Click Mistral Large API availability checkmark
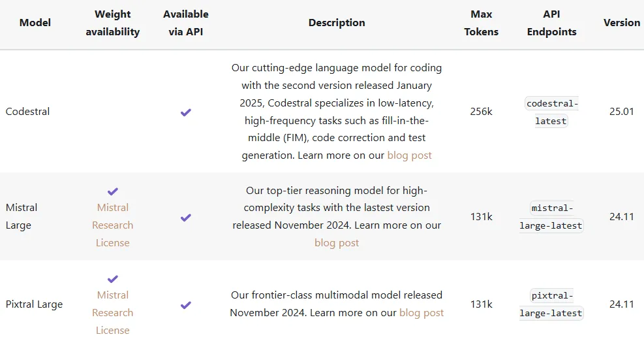Image resolution: width=644 pixels, height=341 pixels. (x=186, y=218)
